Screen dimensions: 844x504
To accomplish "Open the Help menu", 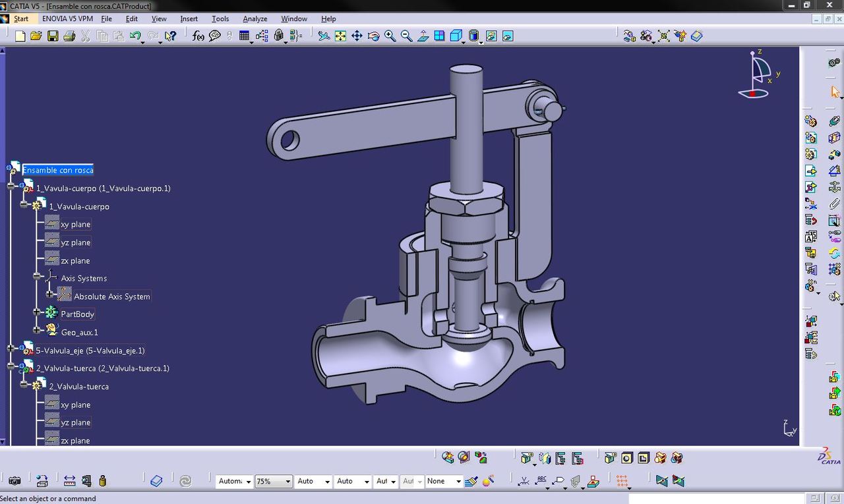I will (328, 18).
